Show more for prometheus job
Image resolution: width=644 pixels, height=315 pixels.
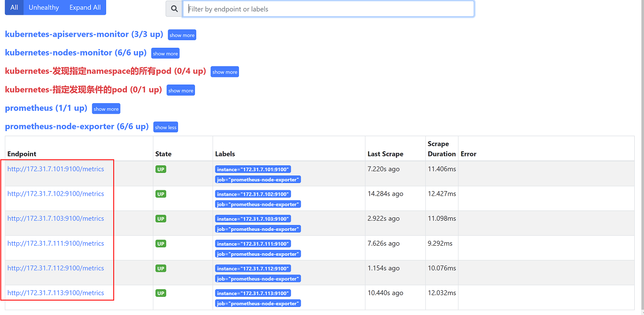(x=106, y=109)
